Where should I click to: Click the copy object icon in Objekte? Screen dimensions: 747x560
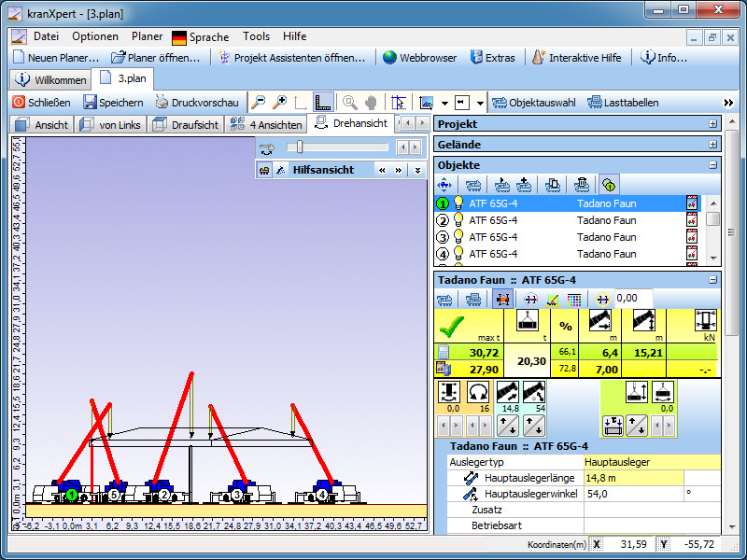coord(553,185)
